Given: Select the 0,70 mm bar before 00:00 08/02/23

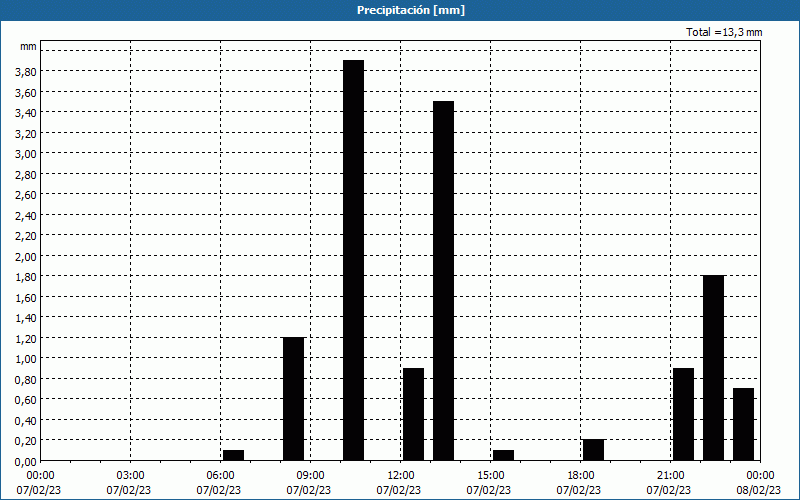Looking at the screenshot, I should (743, 424).
